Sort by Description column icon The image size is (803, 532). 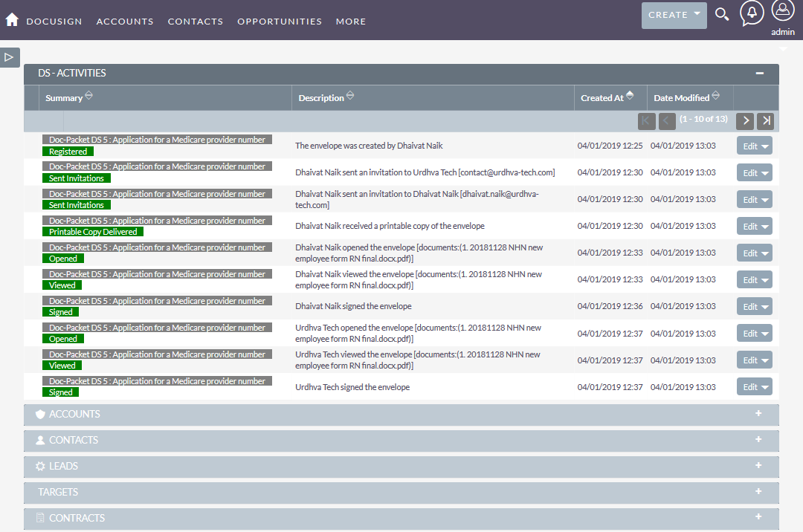(349, 96)
